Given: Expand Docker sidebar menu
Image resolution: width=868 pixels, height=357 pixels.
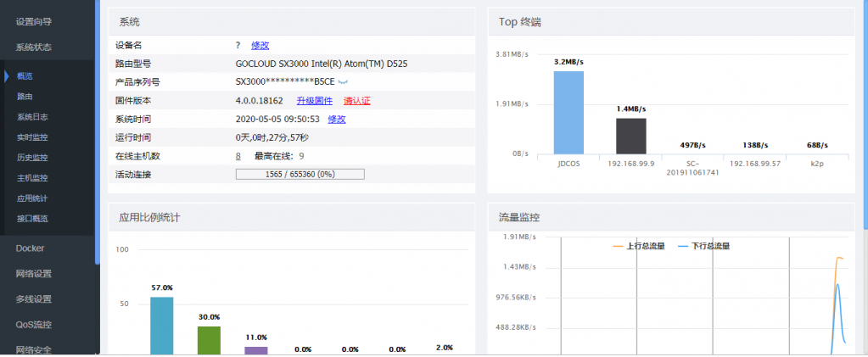Looking at the screenshot, I should (30, 248).
